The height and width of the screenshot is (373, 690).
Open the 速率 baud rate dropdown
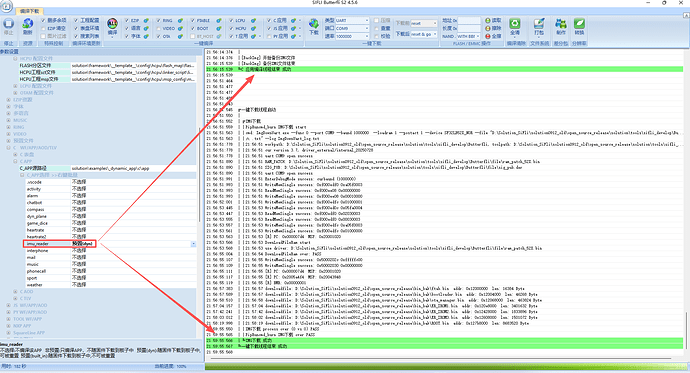click(x=367, y=36)
